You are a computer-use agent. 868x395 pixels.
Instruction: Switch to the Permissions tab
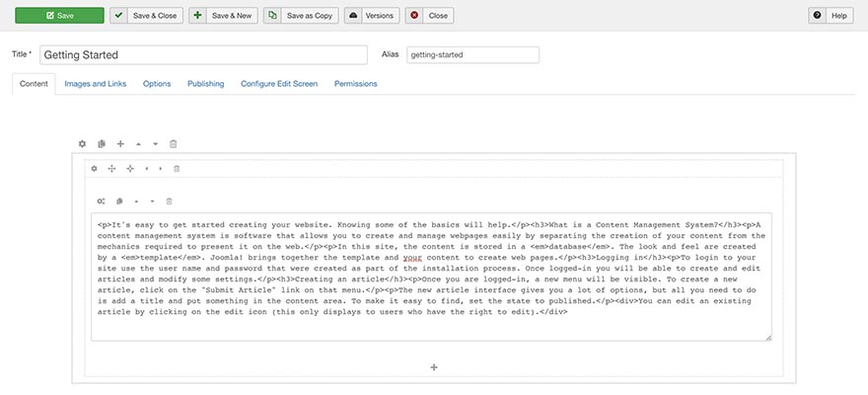355,84
